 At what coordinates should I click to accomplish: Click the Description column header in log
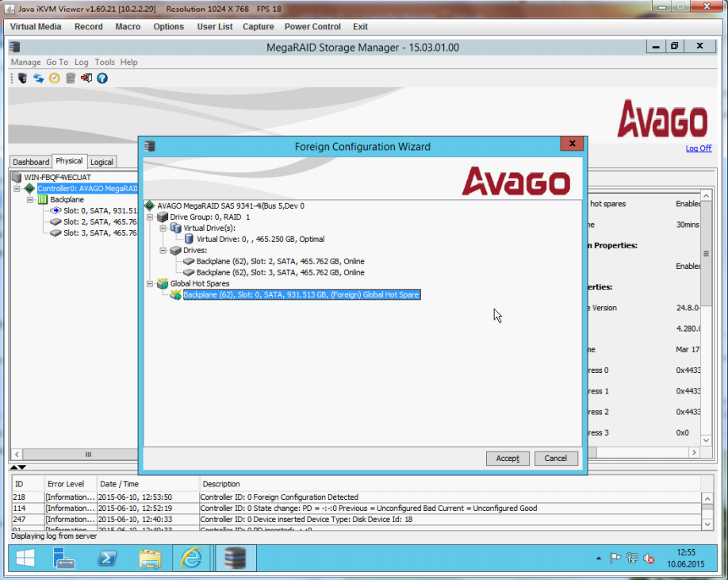coord(220,484)
